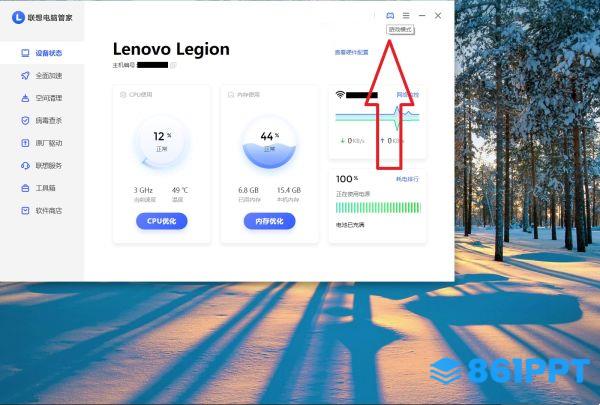Open 病毒查杀 virus scan shield
This screenshot has width=600, height=405.
point(42,121)
